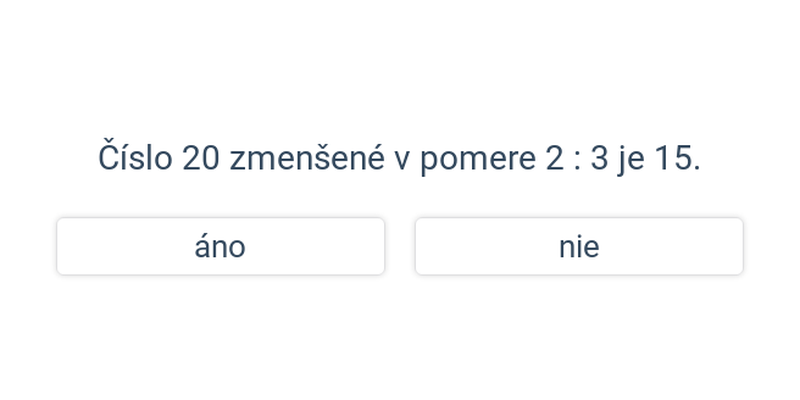Select the white "áno" box

(x=220, y=246)
